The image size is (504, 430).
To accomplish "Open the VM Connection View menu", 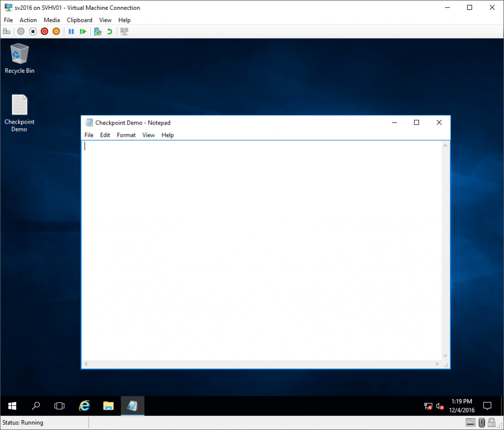I will [105, 20].
